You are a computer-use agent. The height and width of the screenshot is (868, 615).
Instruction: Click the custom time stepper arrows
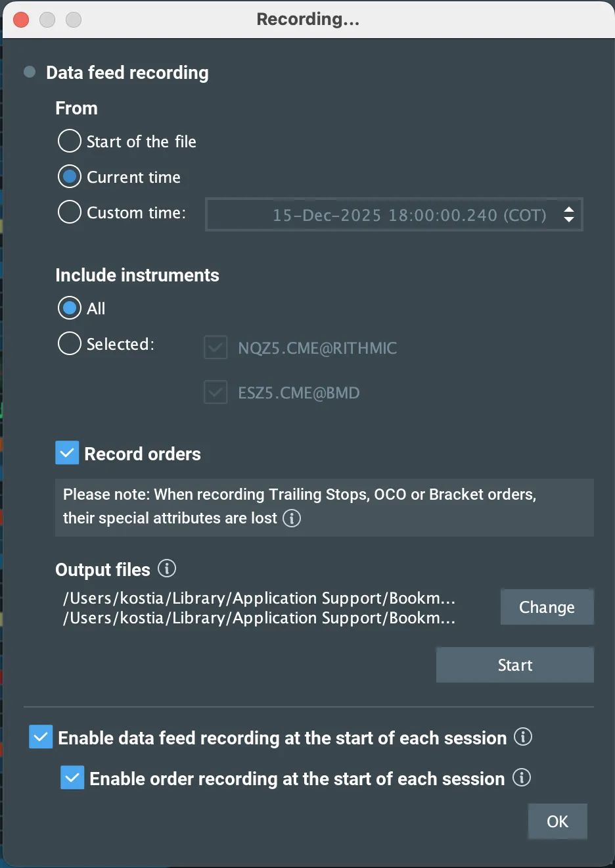[568, 214]
